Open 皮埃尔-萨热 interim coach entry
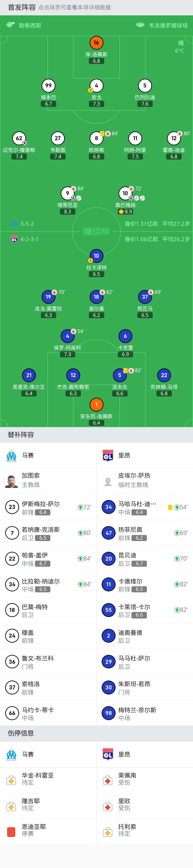 pos(145,480)
